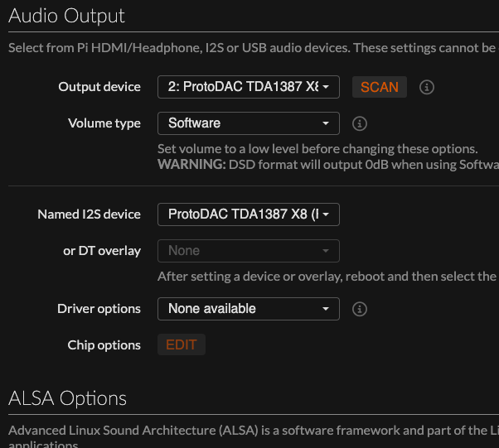Click the DT overlay None dropdown
This screenshot has height=448, width=499.
coord(249,251)
